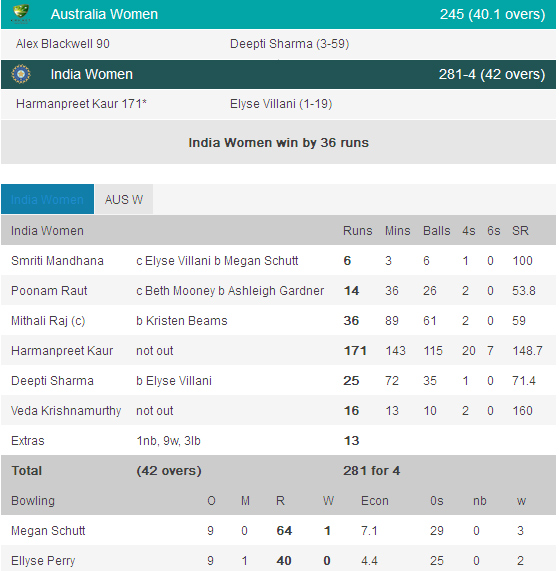Screen dimensions: 559x571
Task: Click the India Women win by 36 runs banner
Action: [279, 142]
